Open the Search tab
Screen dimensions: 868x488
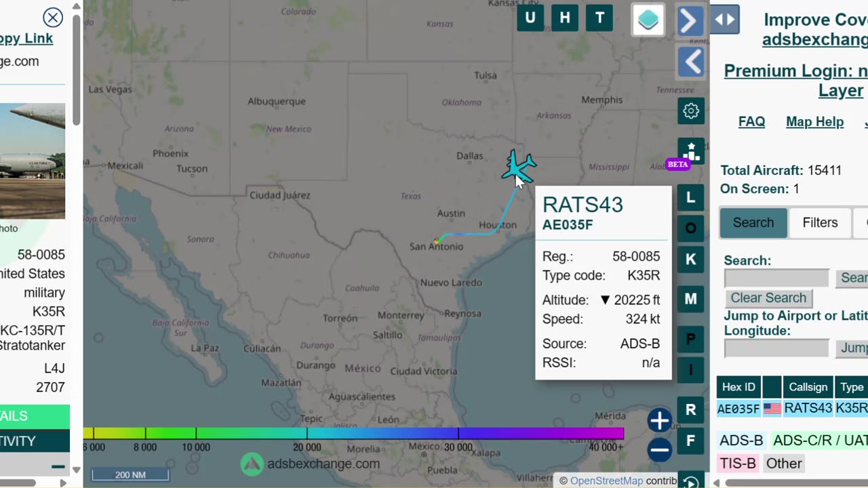coord(753,223)
